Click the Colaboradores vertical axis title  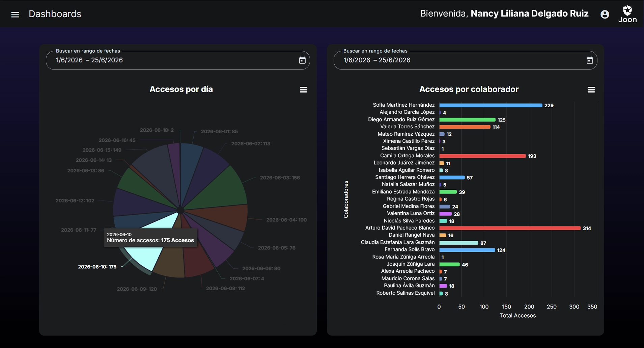point(346,199)
